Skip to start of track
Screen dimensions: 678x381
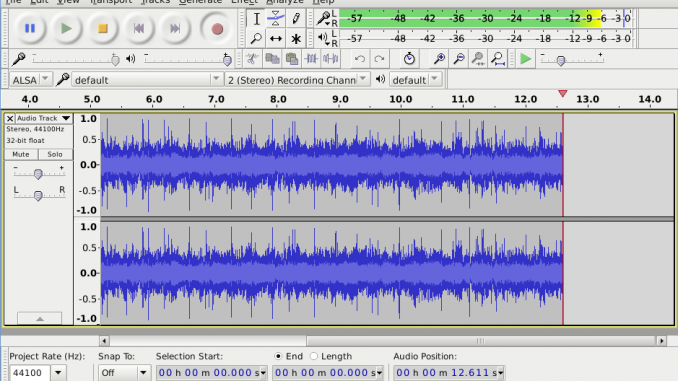(x=139, y=29)
